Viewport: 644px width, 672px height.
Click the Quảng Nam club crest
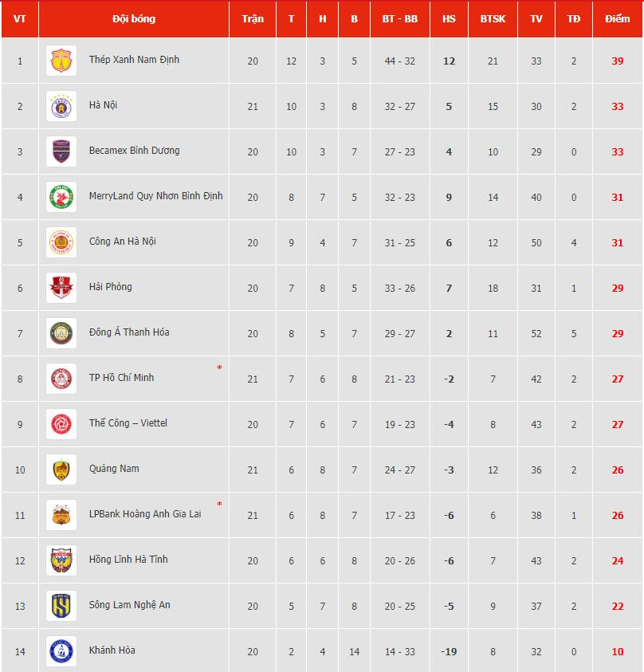(x=61, y=470)
